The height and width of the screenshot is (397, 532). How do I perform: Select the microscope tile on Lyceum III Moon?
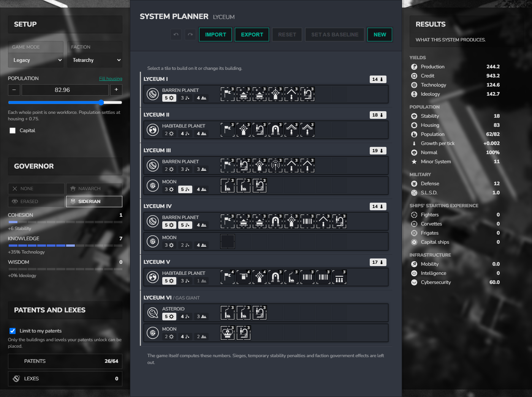[x=260, y=186]
